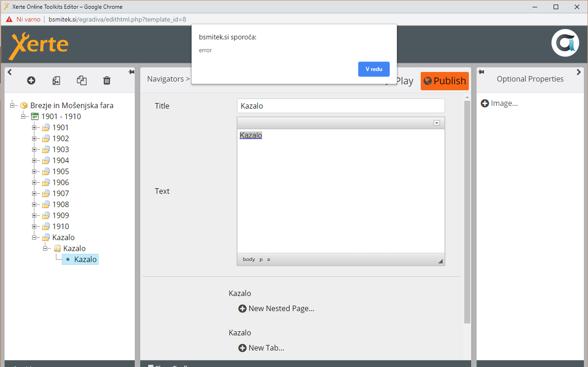This screenshot has width=588, height=367.
Task: Click the browser address bar URL
Action: (x=117, y=19)
